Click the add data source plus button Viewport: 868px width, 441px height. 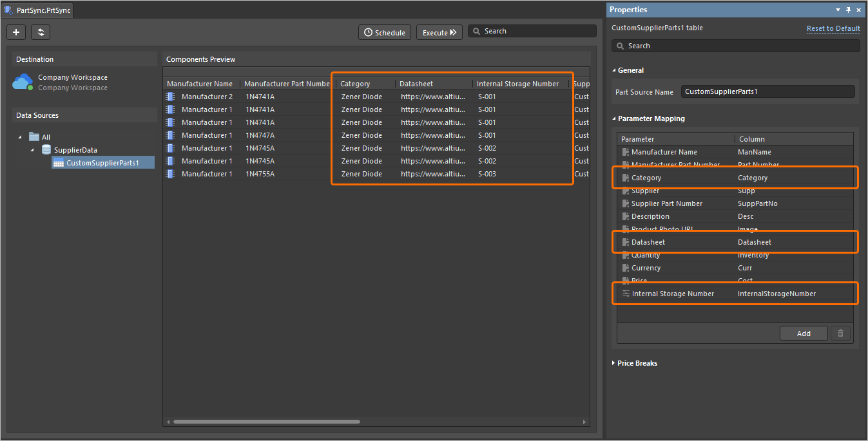click(x=16, y=32)
